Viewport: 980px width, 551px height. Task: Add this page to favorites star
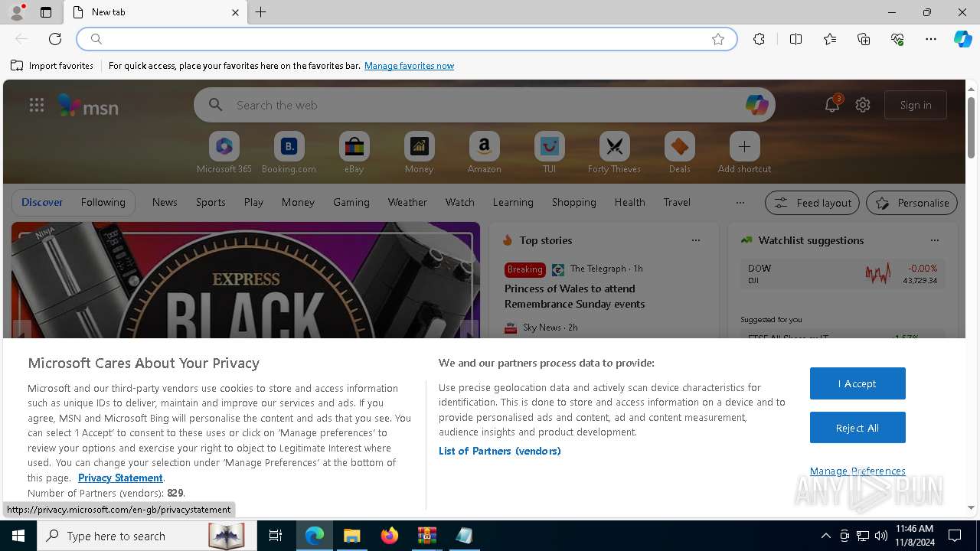coord(718,39)
